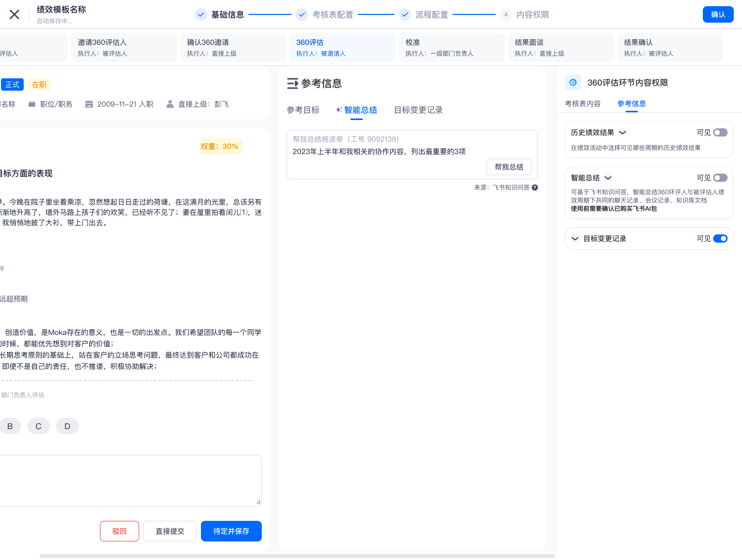Click the blue 360评估环节内容权限 target icon
This screenshot has height=560, width=742.
(572, 82)
